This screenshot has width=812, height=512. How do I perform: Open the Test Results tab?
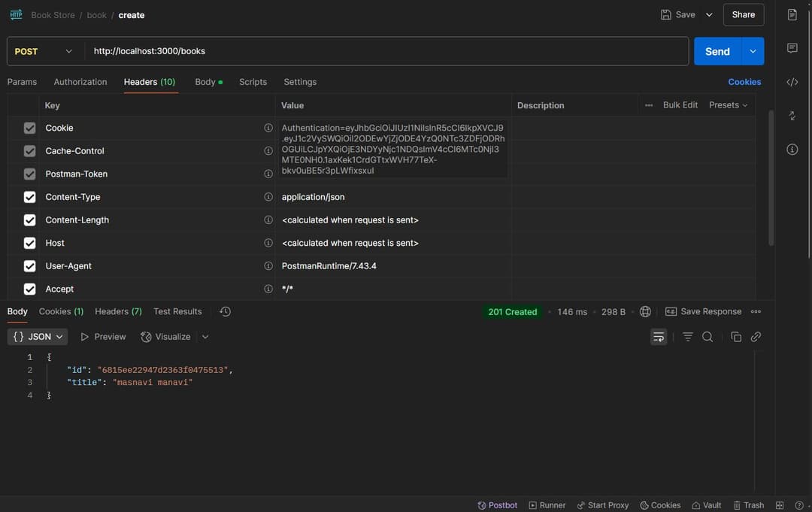coord(177,311)
